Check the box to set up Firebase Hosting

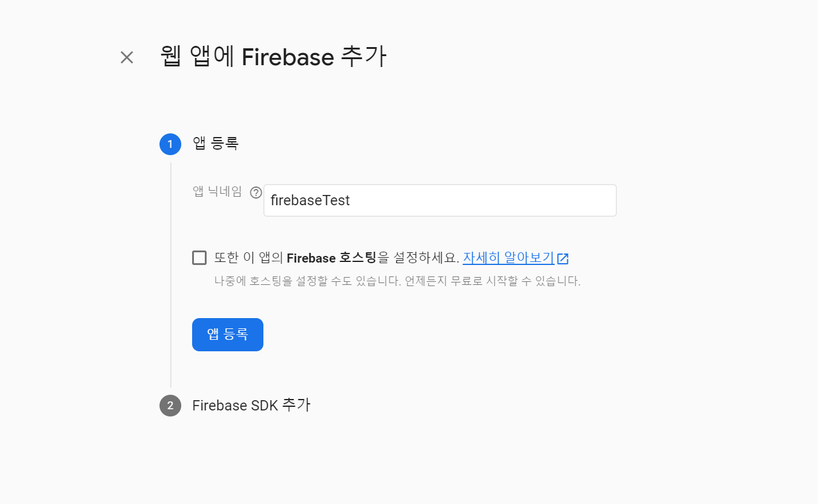point(199,257)
